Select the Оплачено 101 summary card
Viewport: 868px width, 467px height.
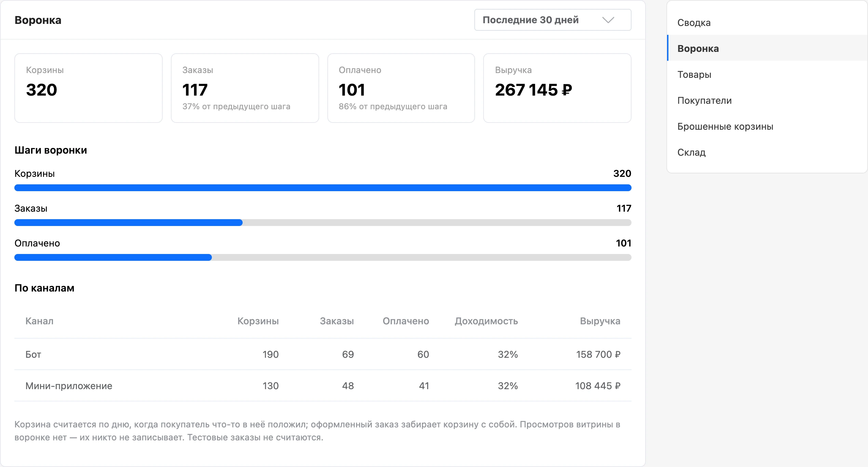click(401, 88)
